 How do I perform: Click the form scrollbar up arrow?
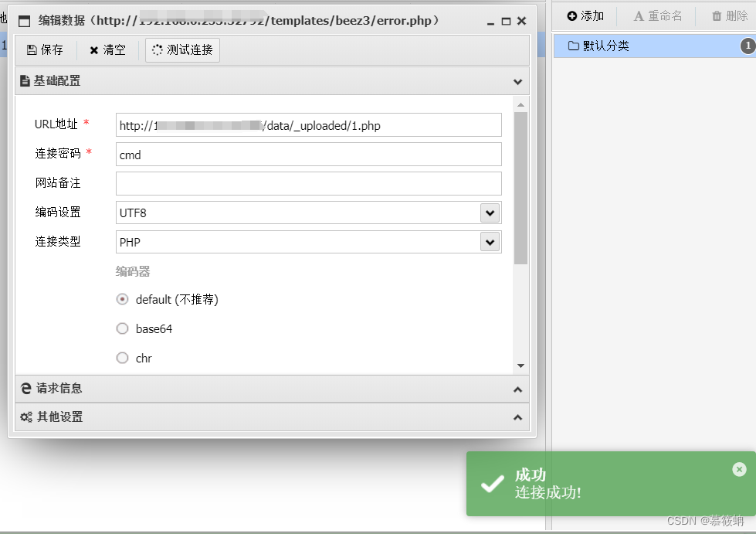pyautogui.click(x=520, y=104)
